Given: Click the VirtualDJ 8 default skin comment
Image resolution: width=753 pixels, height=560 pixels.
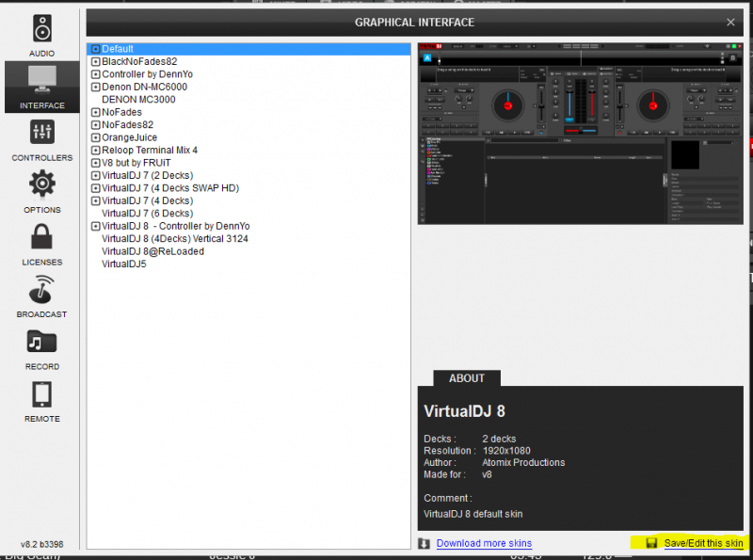Looking at the screenshot, I should [473, 514].
